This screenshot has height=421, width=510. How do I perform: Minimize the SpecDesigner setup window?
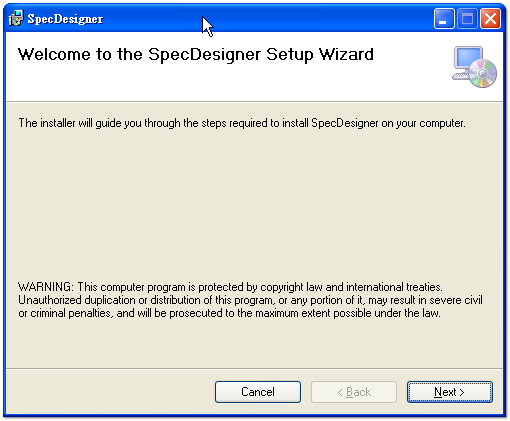pos(444,18)
